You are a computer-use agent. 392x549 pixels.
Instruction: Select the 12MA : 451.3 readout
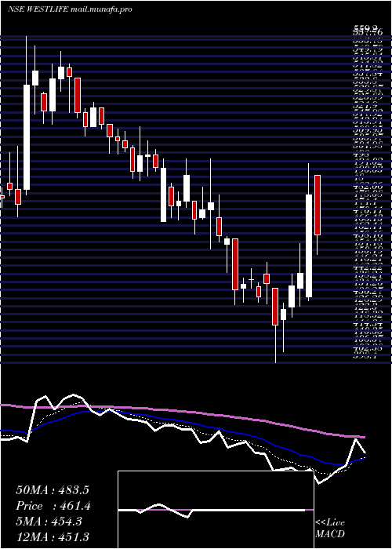53,536
